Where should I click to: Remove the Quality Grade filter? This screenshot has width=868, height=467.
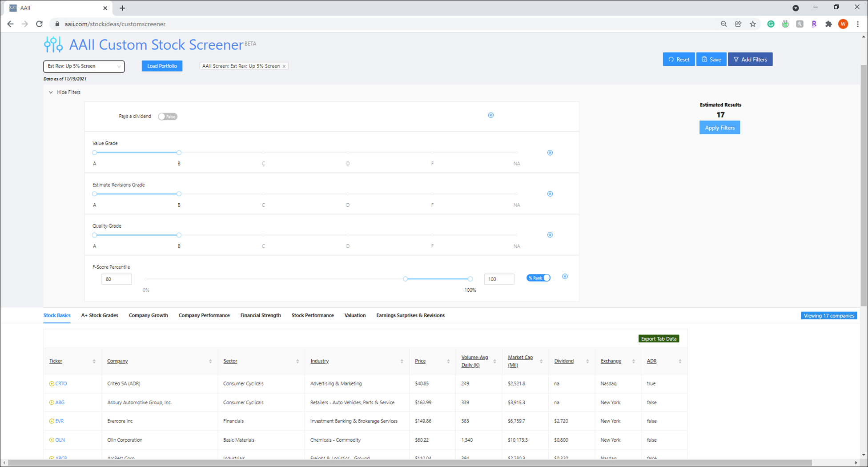coord(550,235)
